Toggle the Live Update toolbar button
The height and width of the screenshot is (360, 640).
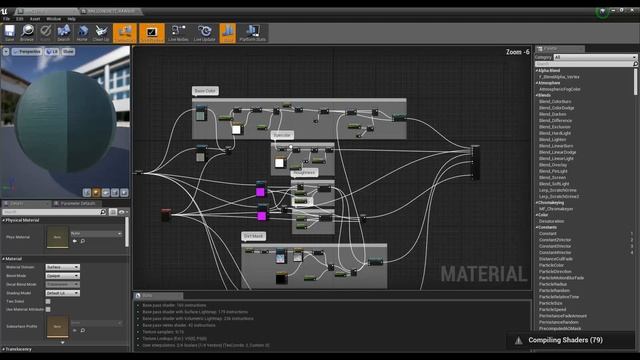(204, 33)
